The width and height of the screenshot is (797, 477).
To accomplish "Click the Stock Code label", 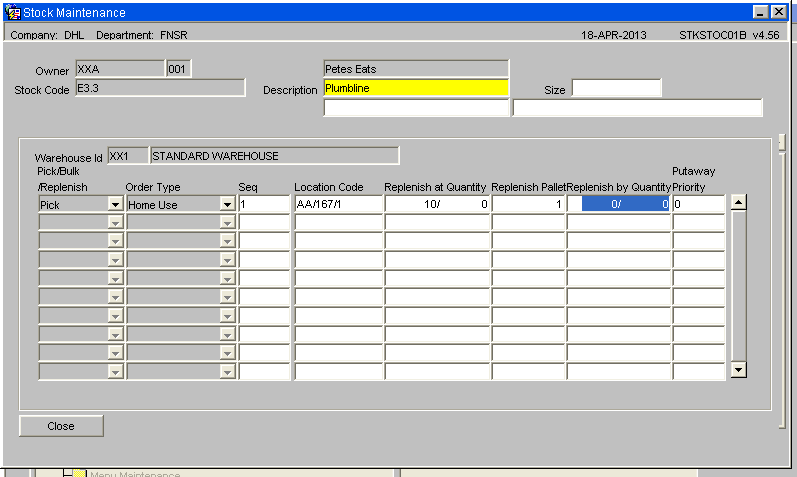I will [x=42, y=90].
